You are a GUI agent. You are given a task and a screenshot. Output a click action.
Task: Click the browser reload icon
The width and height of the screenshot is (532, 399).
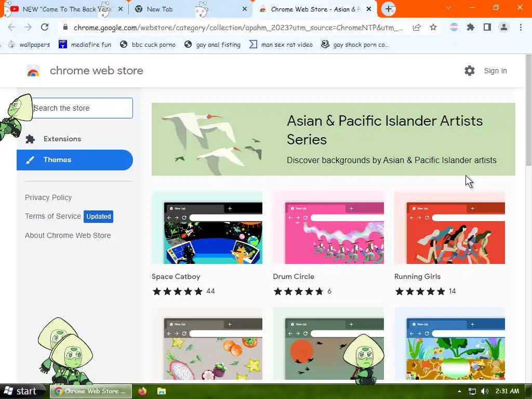coord(45,27)
